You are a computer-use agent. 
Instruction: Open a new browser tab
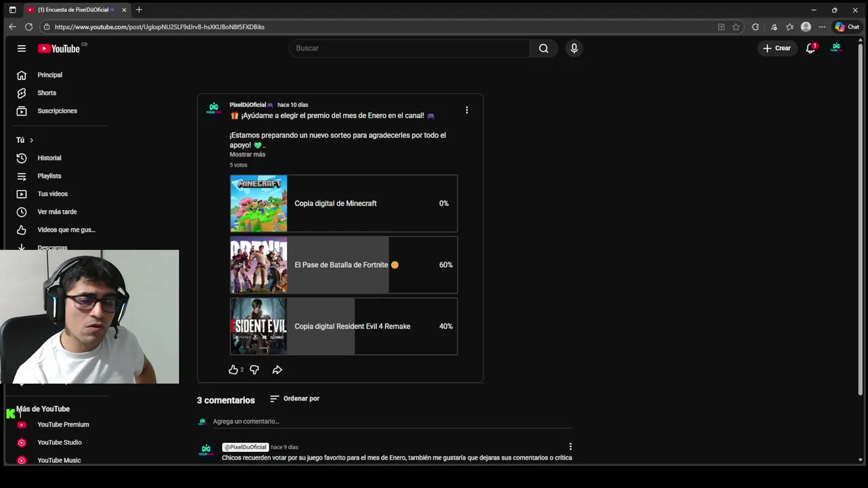point(139,9)
